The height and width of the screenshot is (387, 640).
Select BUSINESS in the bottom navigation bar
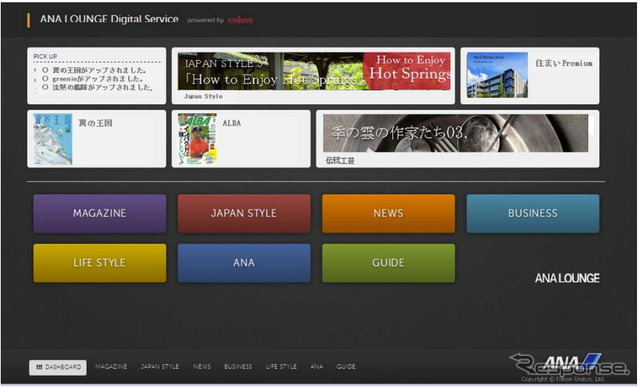pyautogui.click(x=238, y=367)
